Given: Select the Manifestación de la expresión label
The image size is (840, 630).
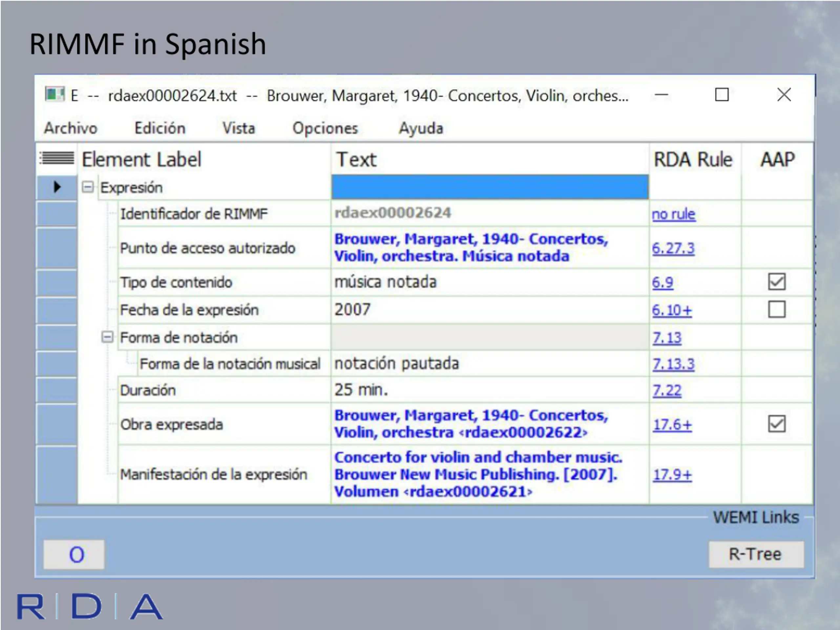Looking at the screenshot, I should tap(214, 474).
